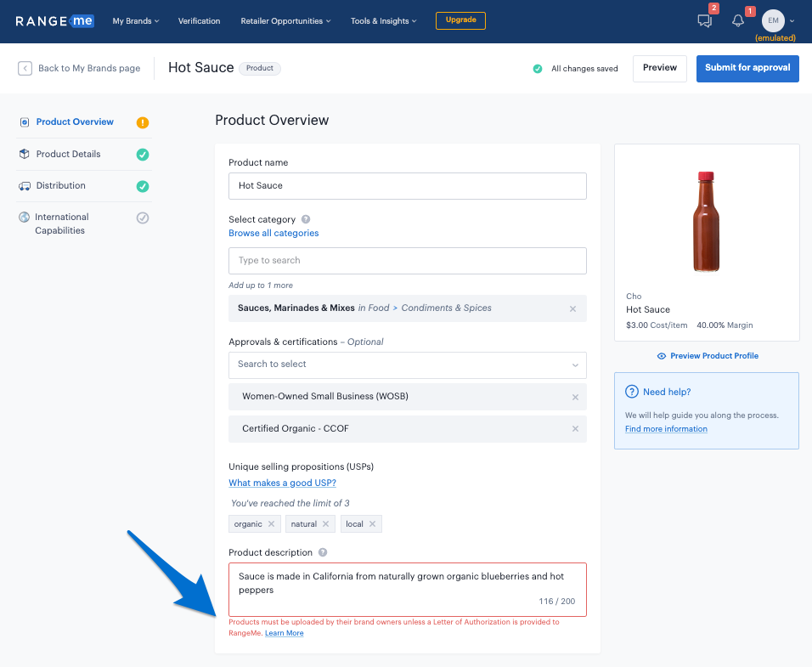The width and height of the screenshot is (812, 667).
Task: Open the notifications bell
Action: pos(738,20)
